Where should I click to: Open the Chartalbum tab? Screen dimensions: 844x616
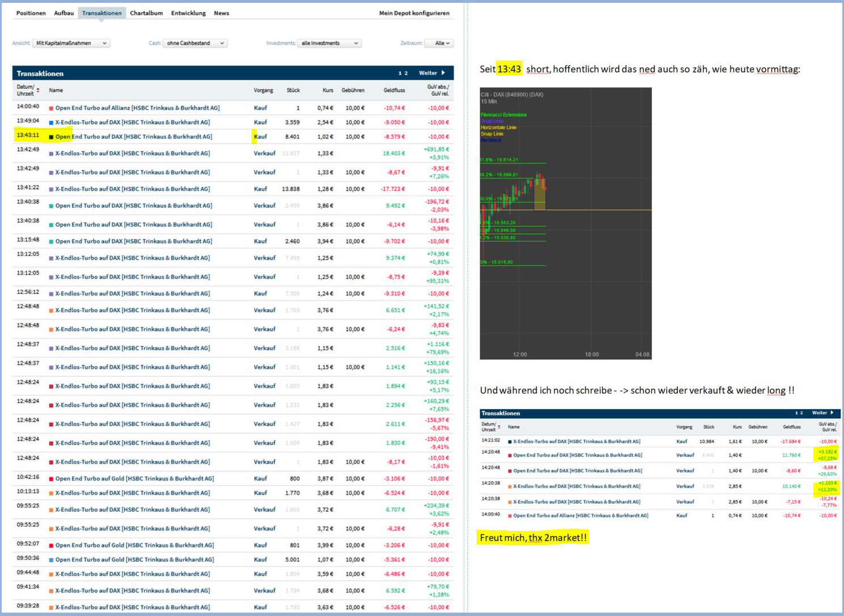click(x=146, y=13)
